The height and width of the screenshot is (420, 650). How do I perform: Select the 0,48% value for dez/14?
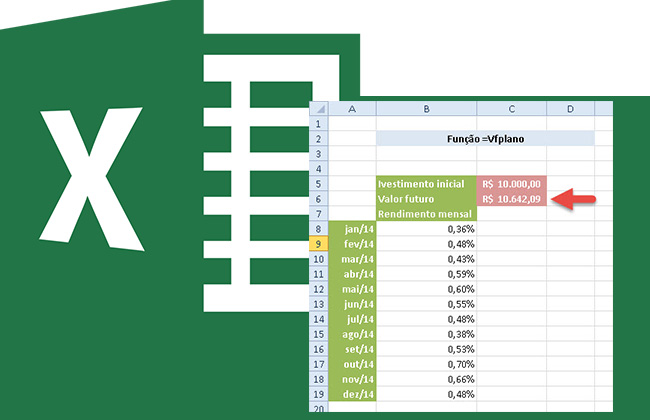coord(427,393)
